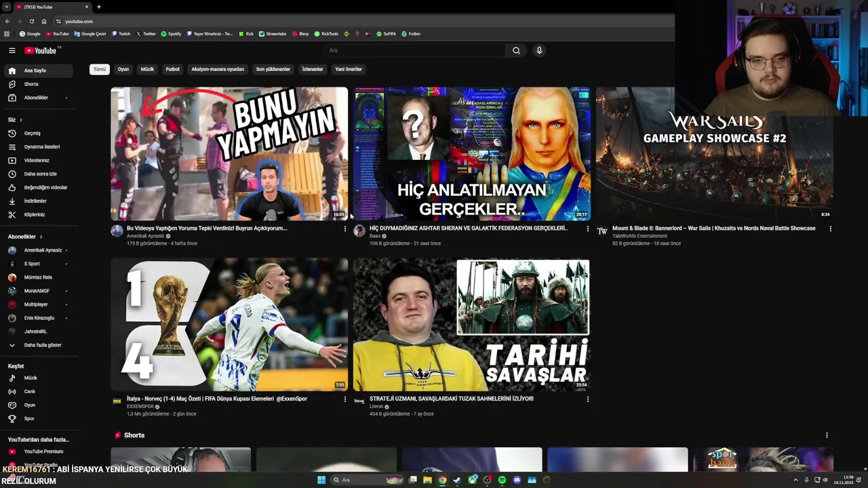Open Beğendiğim videolar list
868x488 pixels.
(x=38, y=188)
